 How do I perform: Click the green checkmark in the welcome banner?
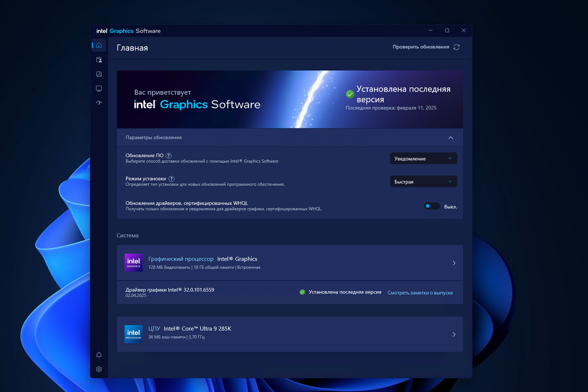350,94
